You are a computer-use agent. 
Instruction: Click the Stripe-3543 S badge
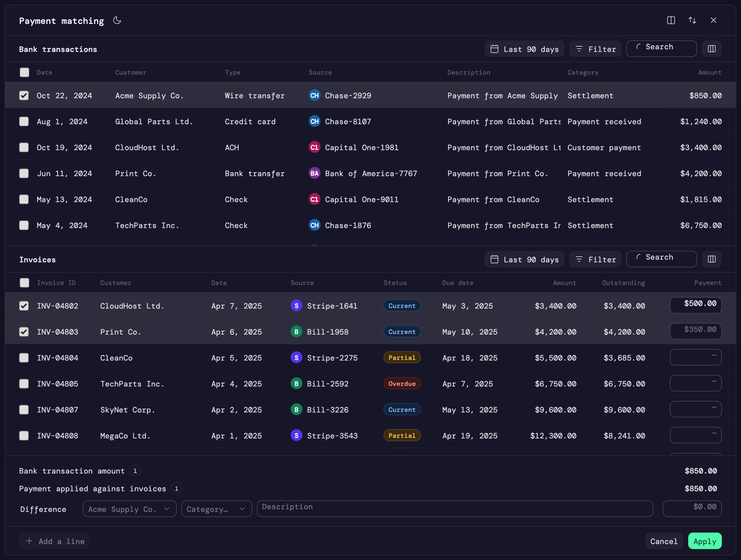[x=296, y=435]
